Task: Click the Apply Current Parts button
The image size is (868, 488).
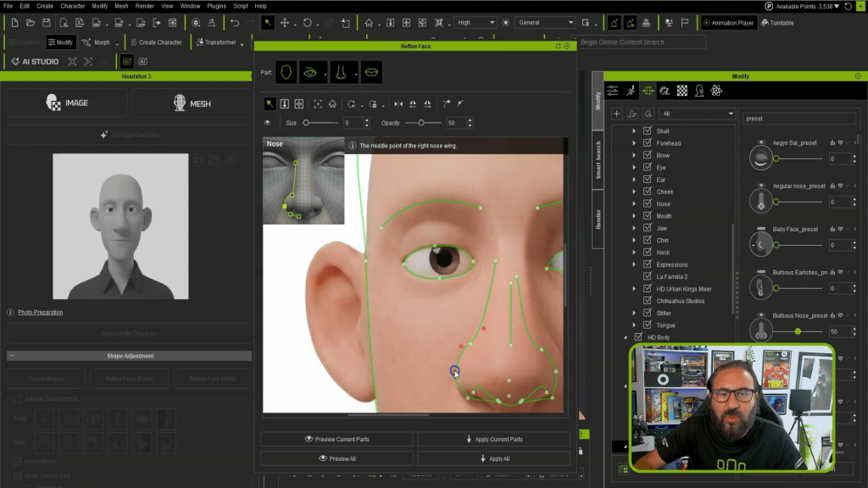Action: click(494, 440)
